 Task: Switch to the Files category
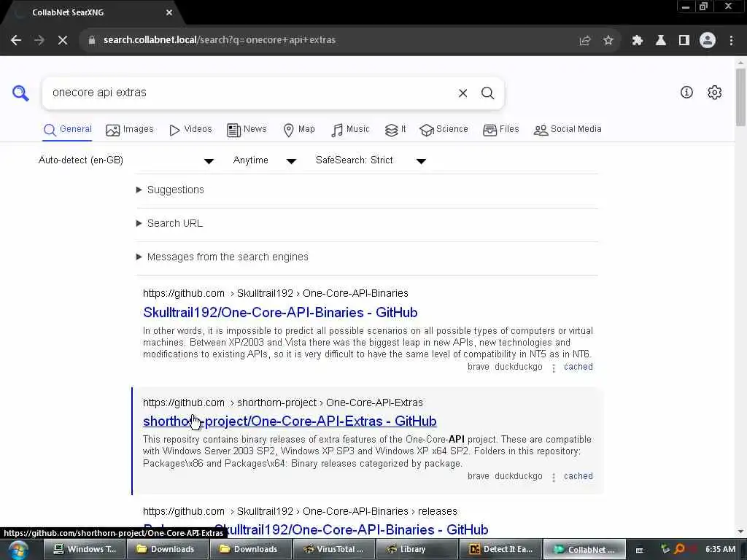point(501,130)
